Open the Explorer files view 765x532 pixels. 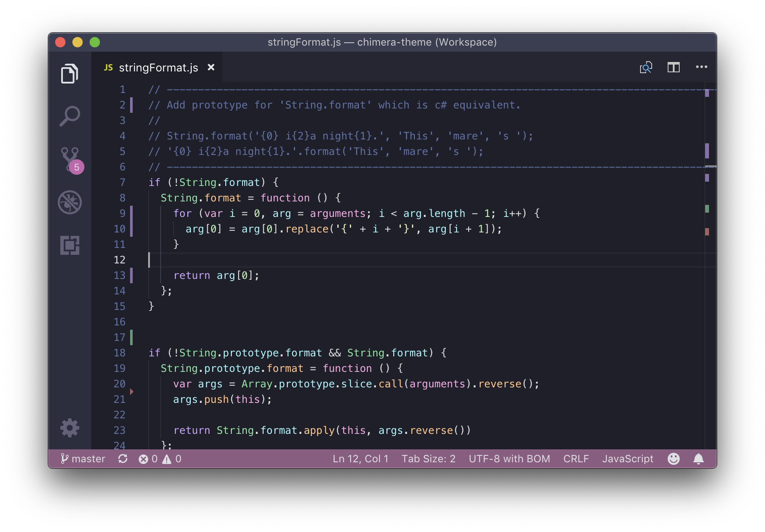click(x=69, y=74)
